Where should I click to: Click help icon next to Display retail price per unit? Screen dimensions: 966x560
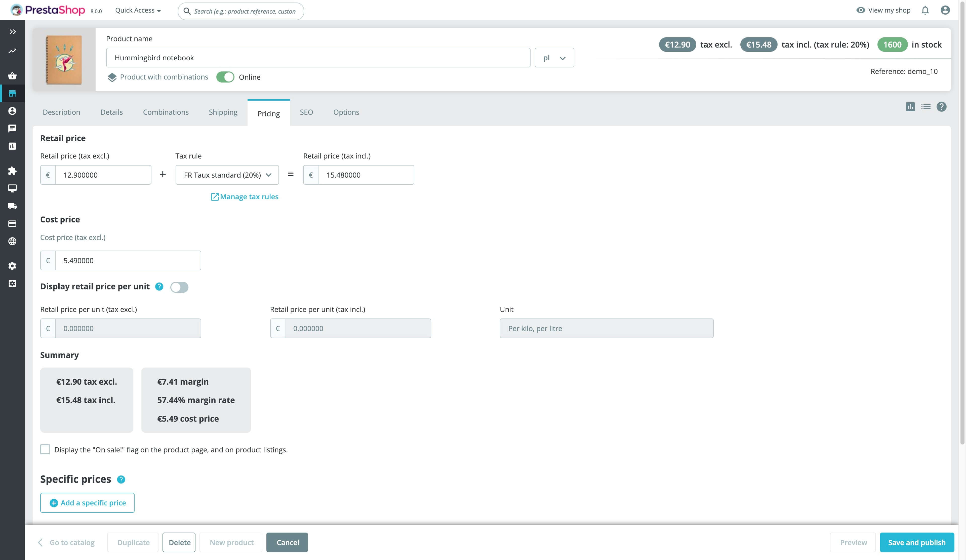click(159, 286)
